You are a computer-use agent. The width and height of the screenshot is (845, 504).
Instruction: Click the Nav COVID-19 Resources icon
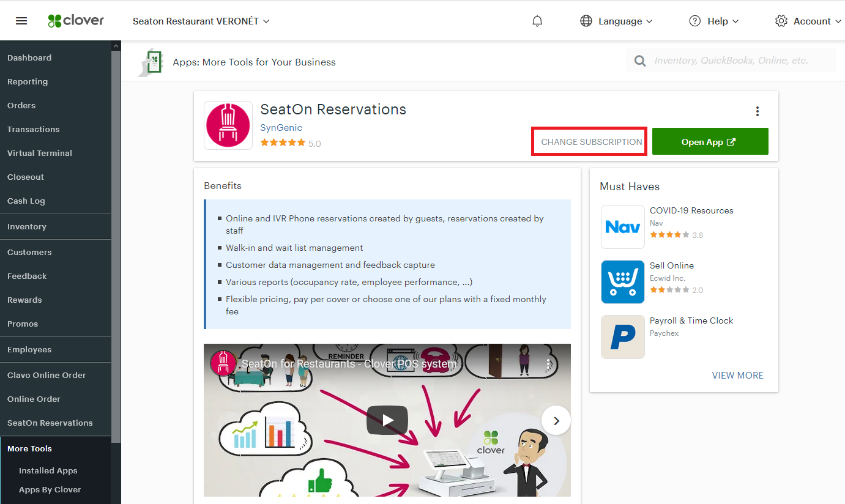[x=623, y=227]
